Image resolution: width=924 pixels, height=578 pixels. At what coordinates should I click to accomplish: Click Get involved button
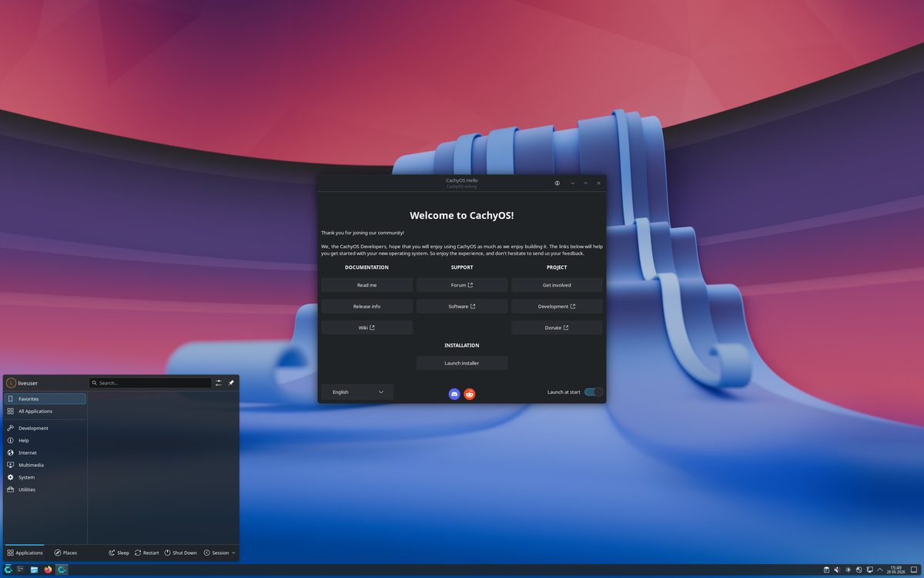[557, 285]
